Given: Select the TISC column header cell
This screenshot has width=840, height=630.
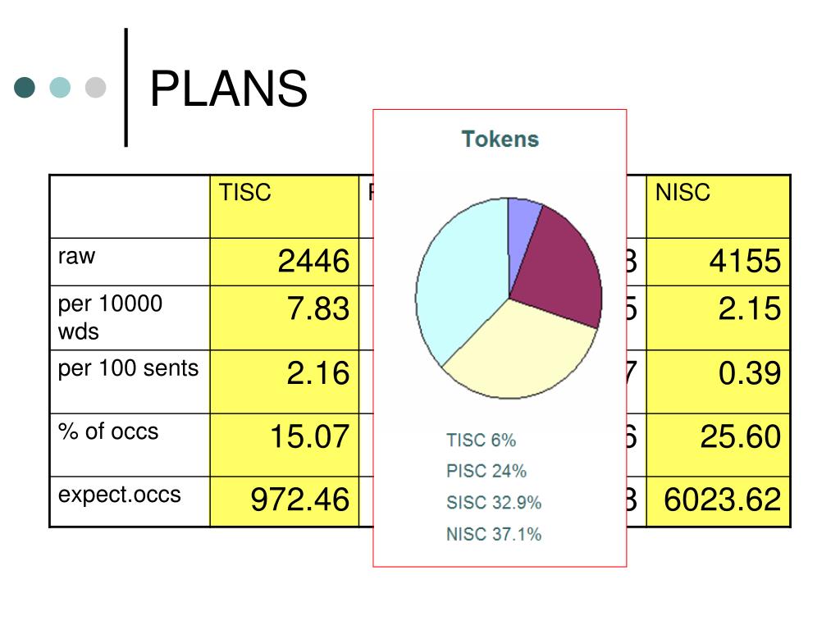Looking at the screenshot, I should [285, 207].
